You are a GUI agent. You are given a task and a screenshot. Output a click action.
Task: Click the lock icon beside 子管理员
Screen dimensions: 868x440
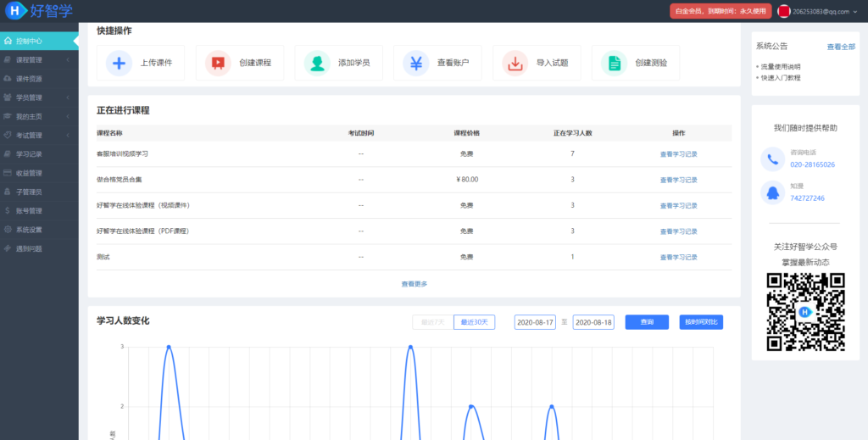pyautogui.click(x=8, y=192)
